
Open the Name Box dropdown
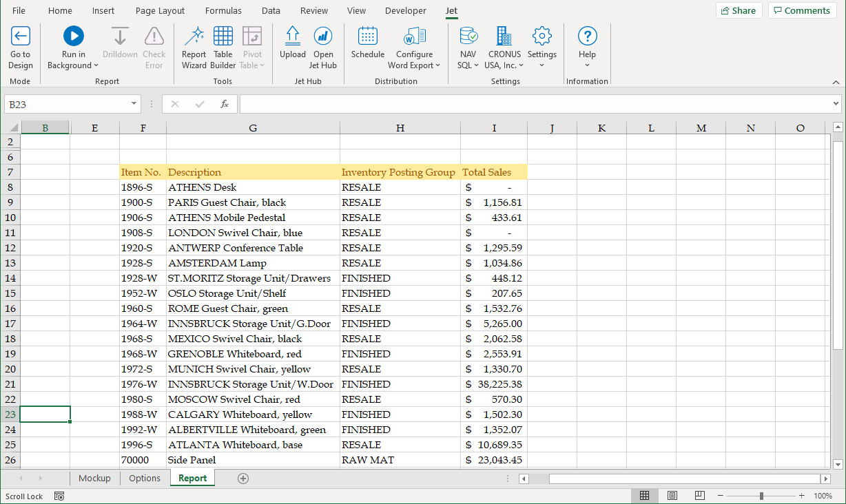point(134,104)
